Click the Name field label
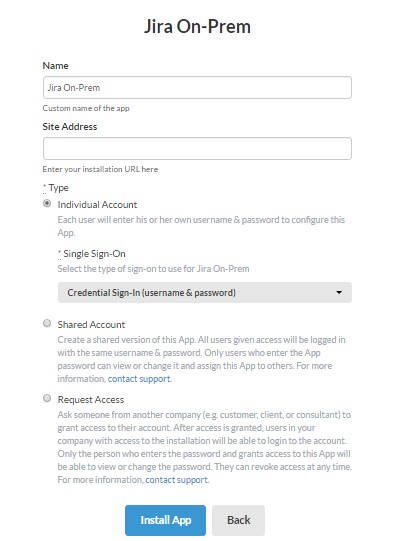394x541 pixels. coord(56,66)
